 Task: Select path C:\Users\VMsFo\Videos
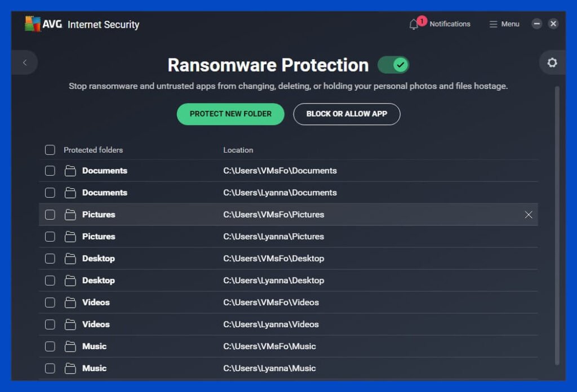[271, 302]
